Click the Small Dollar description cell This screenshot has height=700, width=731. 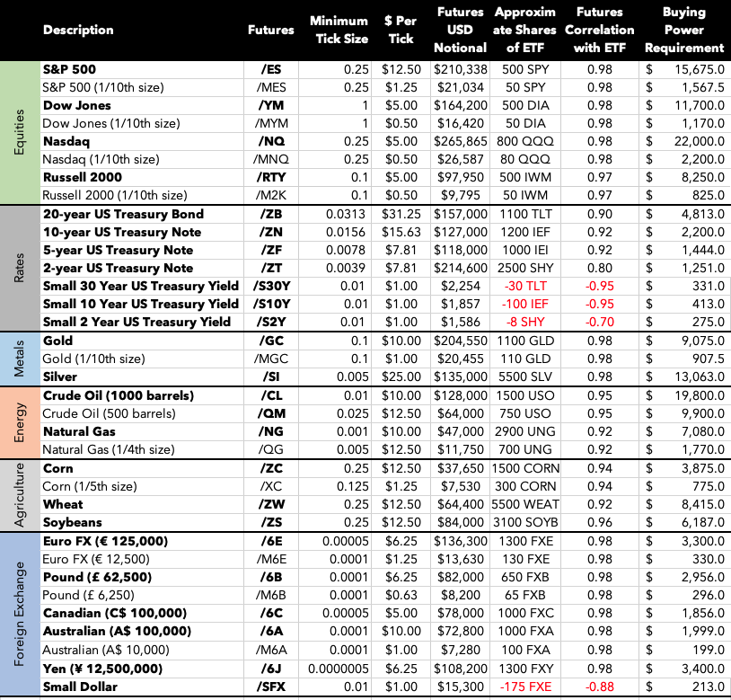(x=80, y=687)
